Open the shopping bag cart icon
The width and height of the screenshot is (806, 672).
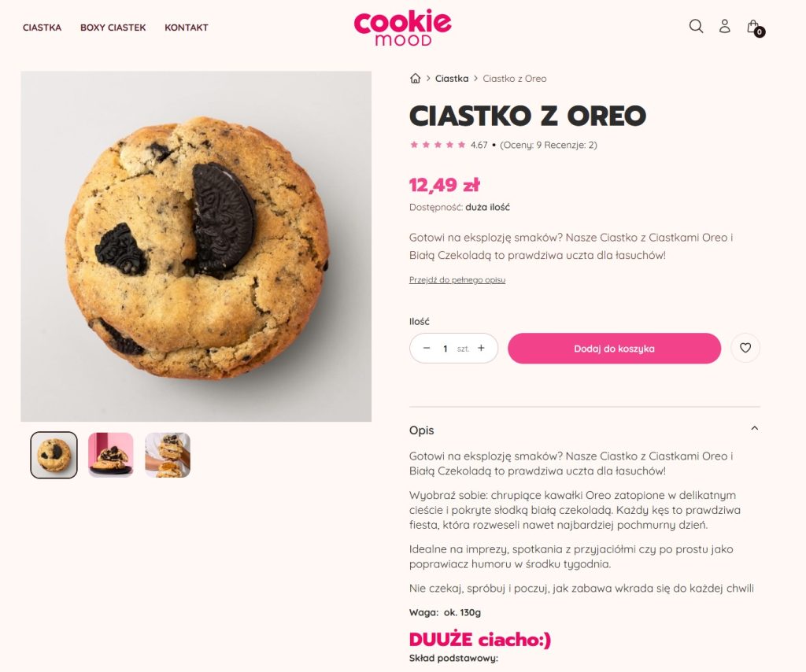pos(755,28)
